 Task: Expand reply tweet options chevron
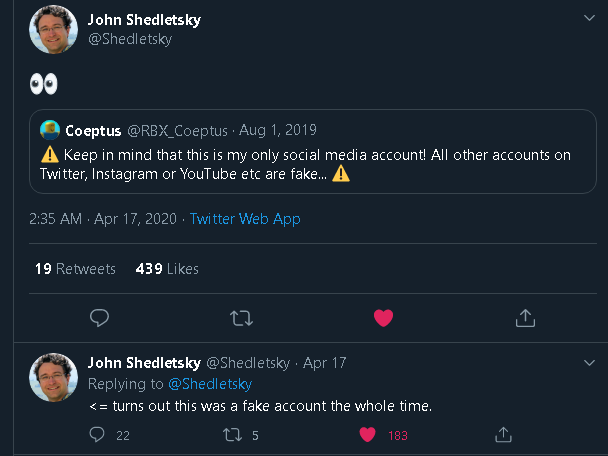point(591,362)
